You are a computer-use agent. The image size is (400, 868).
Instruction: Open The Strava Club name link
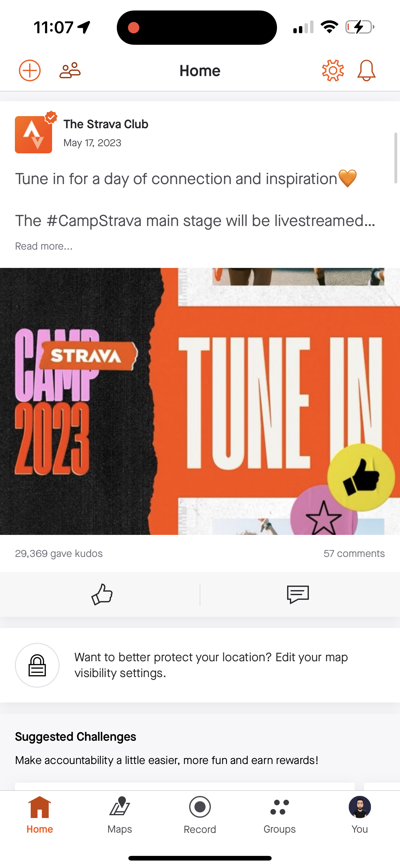tap(106, 124)
